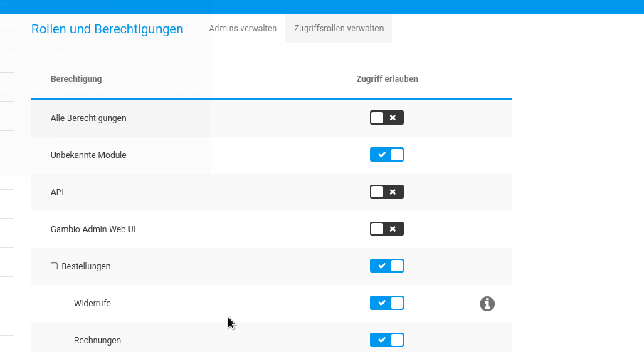Click the Rollen und Berechtigungen page title
644x352 pixels.
[x=107, y=29]
